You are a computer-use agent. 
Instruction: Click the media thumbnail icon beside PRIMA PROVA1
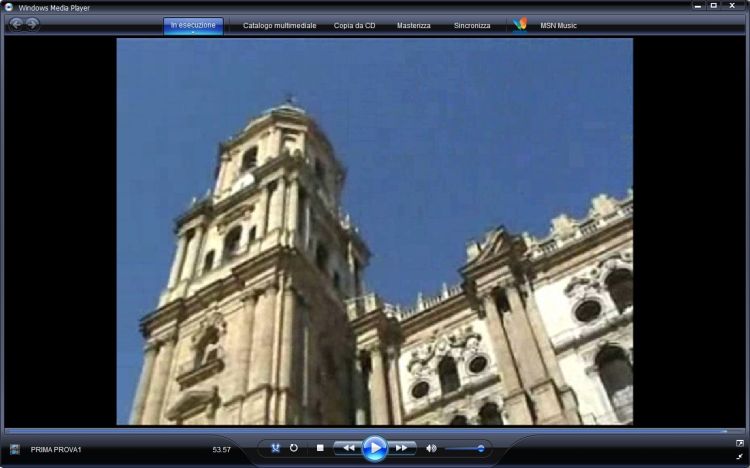pos(15,449)
